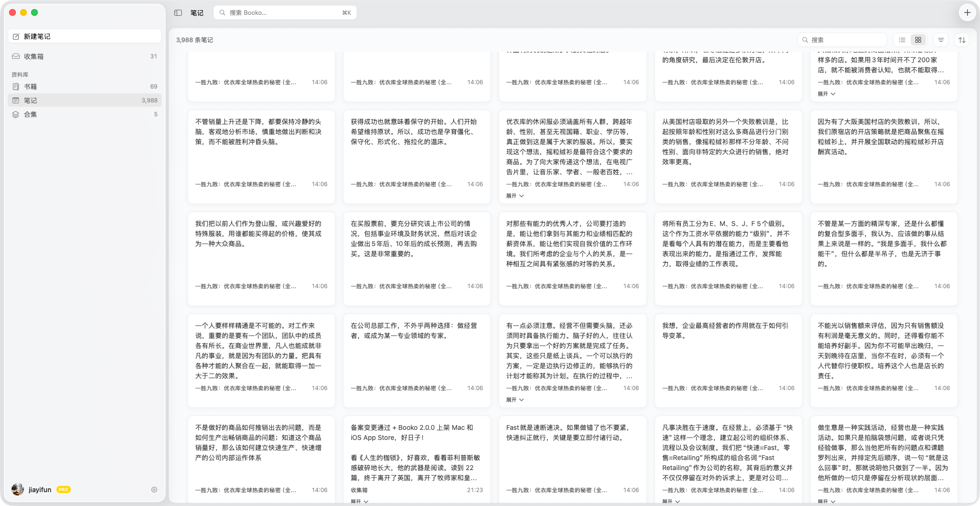Open the note starting 不能光以销售额来评估
Screen dimensions: 980x506
[884, 360]
